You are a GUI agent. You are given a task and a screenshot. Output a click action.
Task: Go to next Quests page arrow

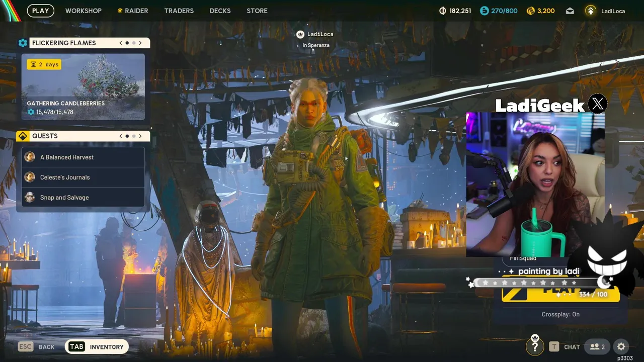tap(140, 136)
